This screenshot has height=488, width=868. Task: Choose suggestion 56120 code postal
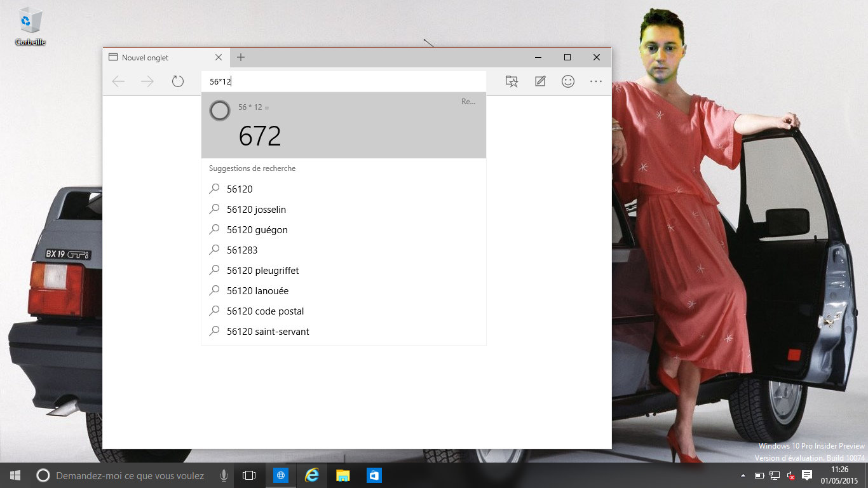(265, 311)
